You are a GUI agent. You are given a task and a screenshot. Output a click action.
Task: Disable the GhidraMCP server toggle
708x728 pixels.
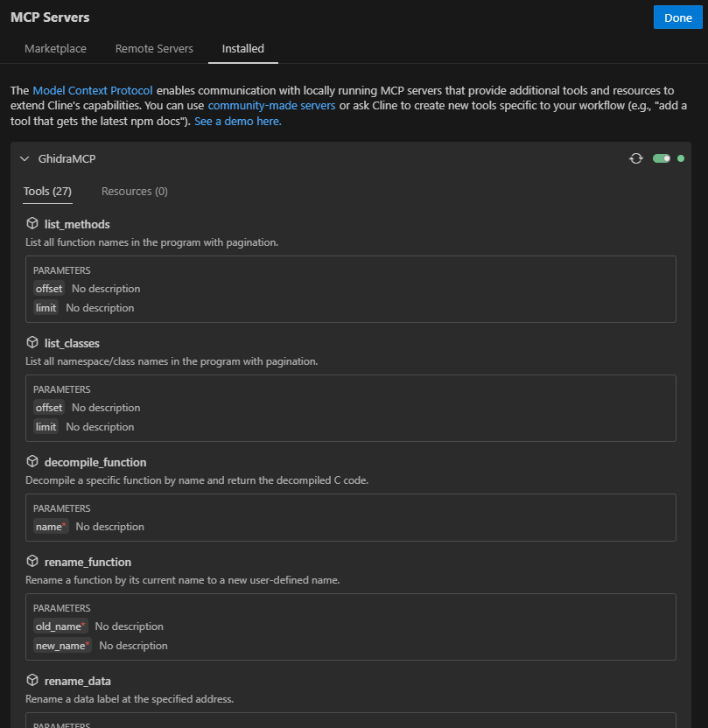coord(662,158)
